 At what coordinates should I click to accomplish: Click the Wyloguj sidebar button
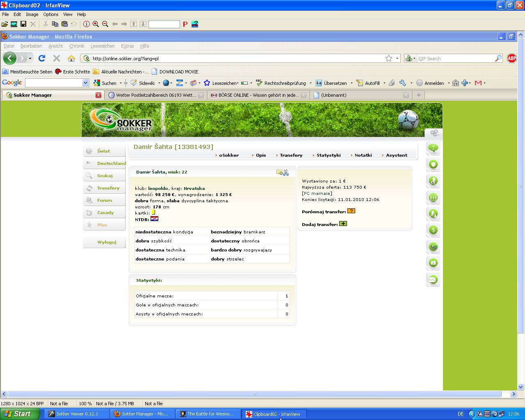click(x=107, y=242)
